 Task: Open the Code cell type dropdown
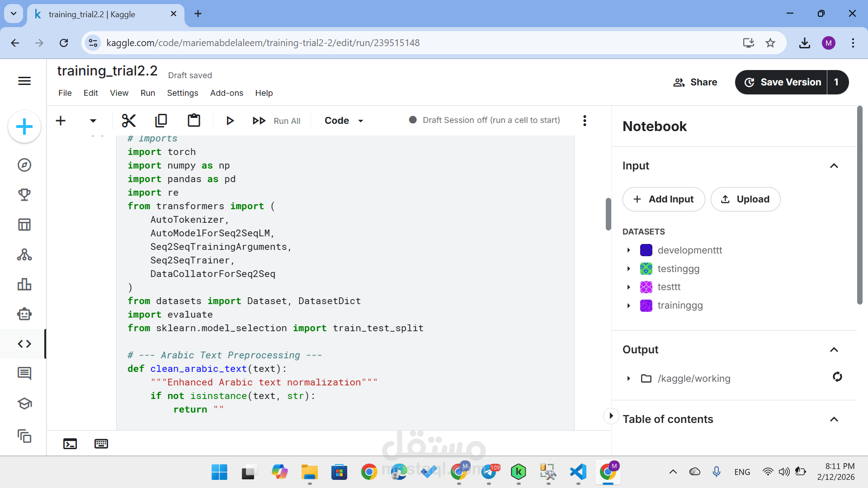coord(344,121)
